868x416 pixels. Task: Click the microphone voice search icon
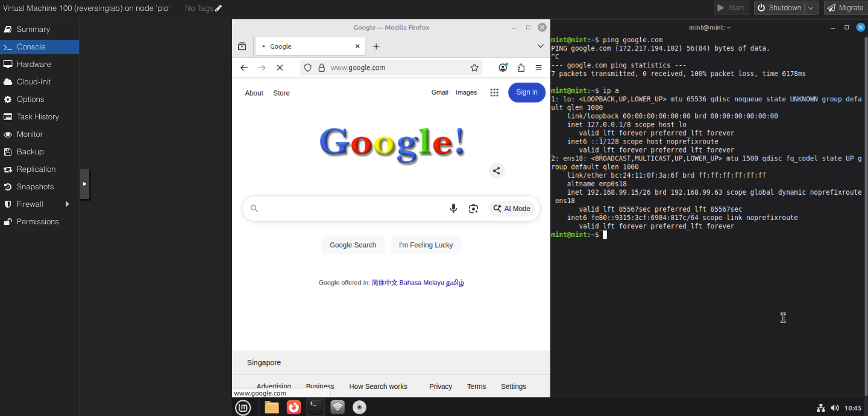453,209
